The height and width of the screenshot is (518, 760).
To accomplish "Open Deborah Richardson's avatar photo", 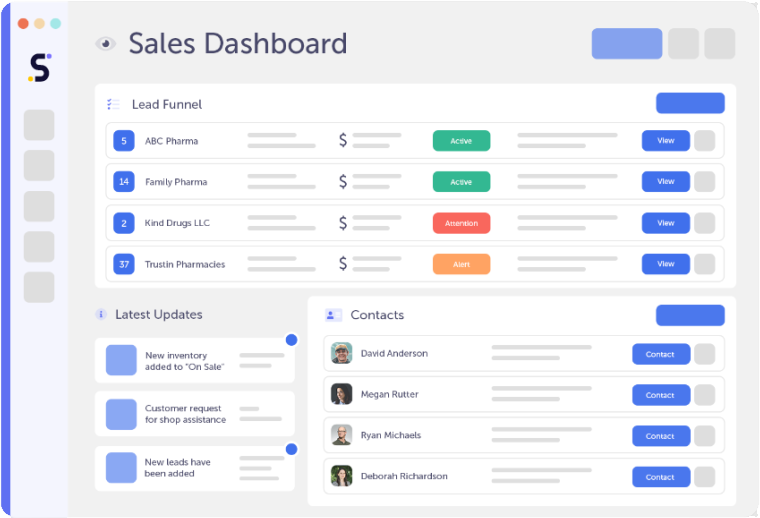I will (x=341, y=476).
